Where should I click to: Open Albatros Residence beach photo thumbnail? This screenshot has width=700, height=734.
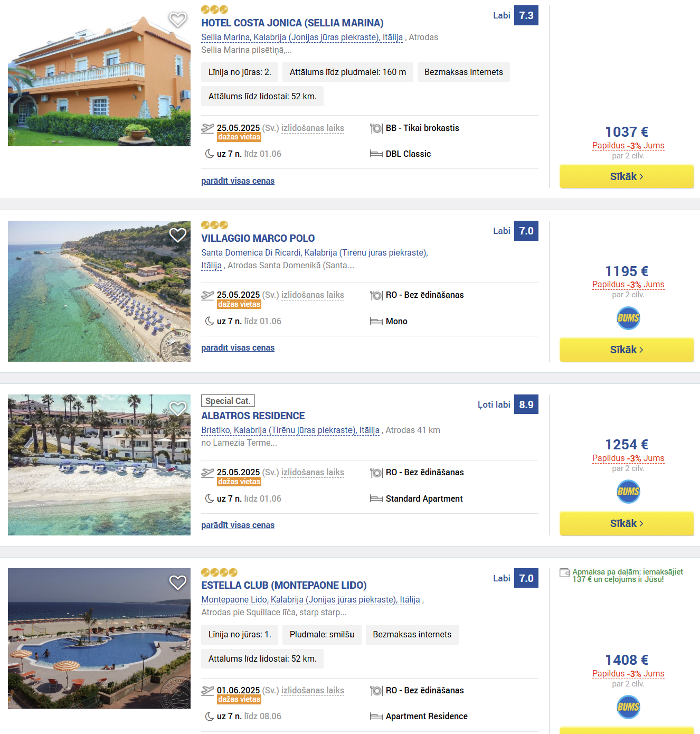pos(99,465)
